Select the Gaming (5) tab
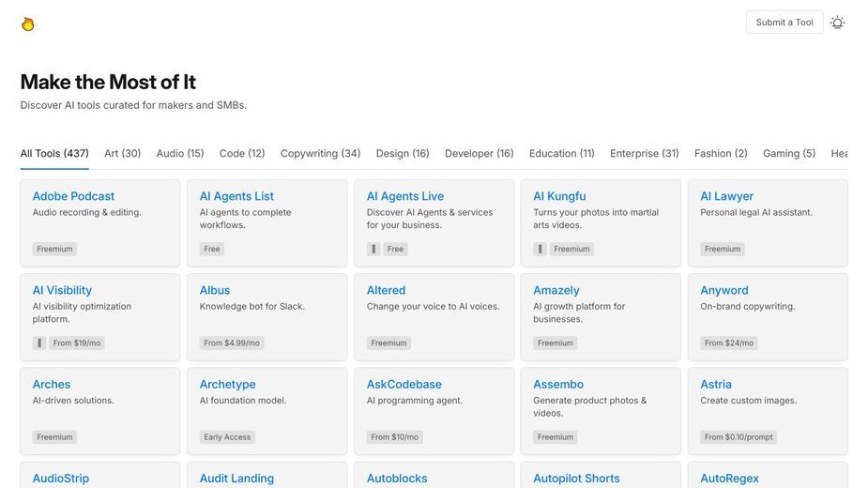 [x=789, y=153]
